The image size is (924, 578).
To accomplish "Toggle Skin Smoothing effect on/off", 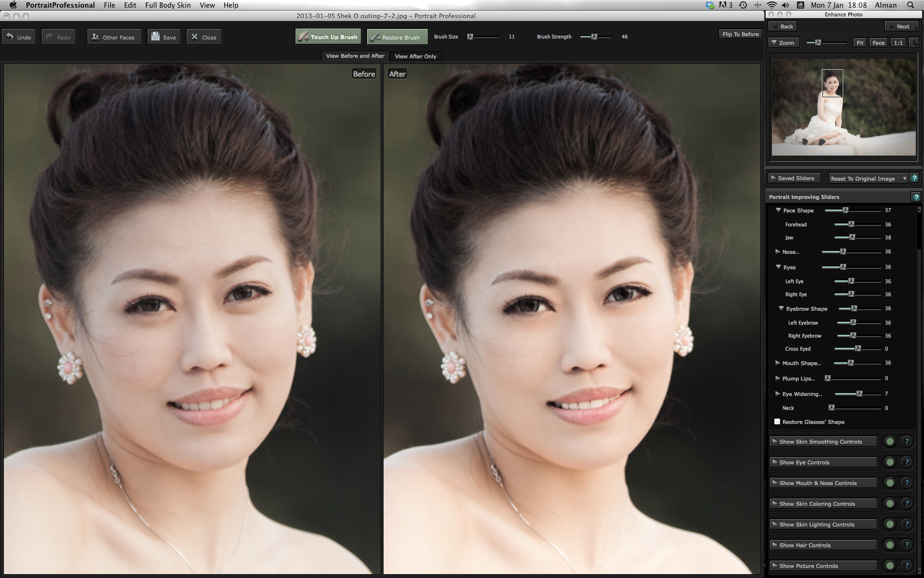I will pyautogui.click(x=890, y=441).
